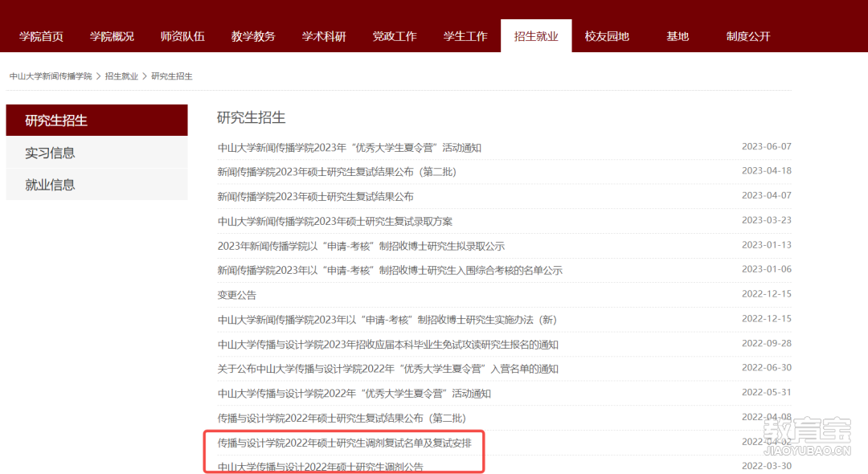Select the active 招生就业 tab
Viewport: 868px width, 474px height.
pos(536,36)
